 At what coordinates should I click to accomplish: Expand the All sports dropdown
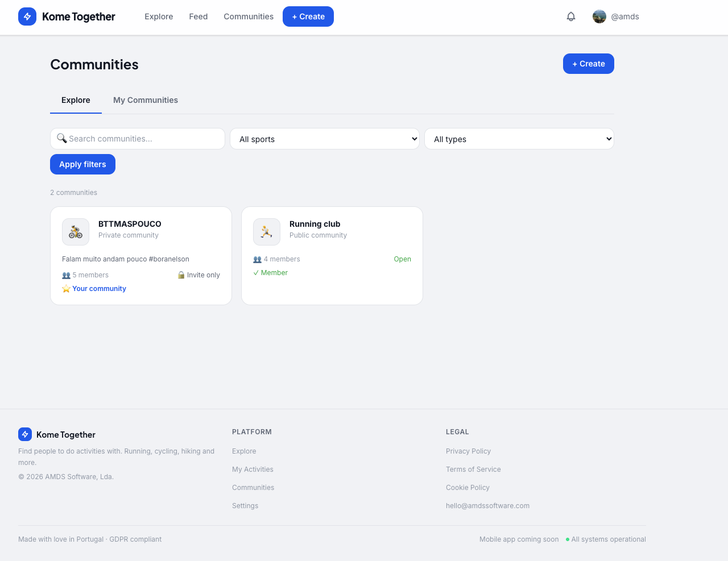pos(325,139)
